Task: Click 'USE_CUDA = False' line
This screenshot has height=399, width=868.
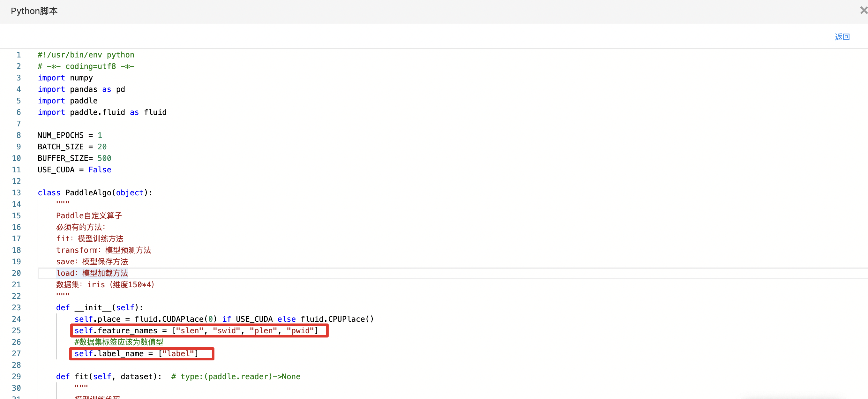Action: point(74,169)
